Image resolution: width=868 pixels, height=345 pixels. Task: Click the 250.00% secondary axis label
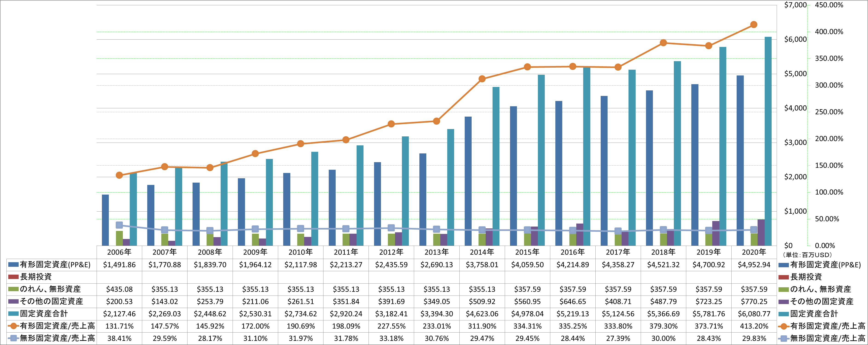pos(829,112)
